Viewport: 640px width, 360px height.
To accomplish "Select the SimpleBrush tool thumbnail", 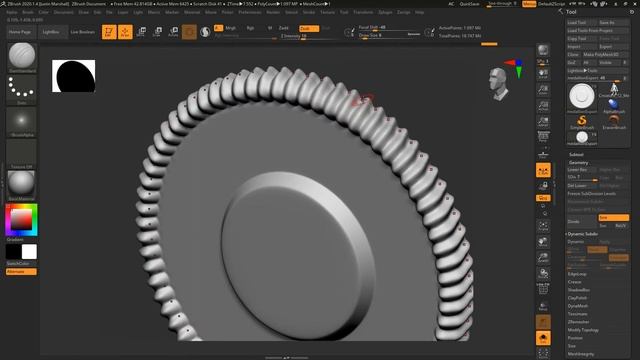I will pos(582,122).
